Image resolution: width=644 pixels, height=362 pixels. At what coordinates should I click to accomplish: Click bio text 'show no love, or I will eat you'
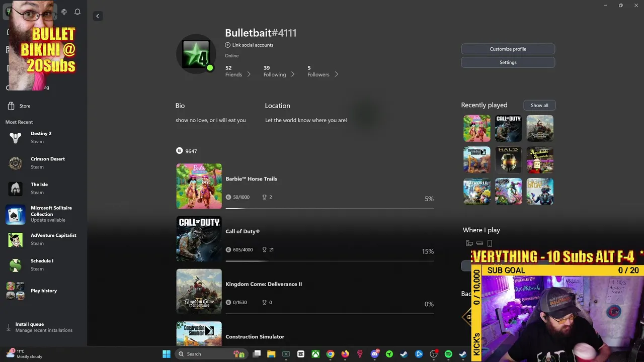tap(211, 120)
